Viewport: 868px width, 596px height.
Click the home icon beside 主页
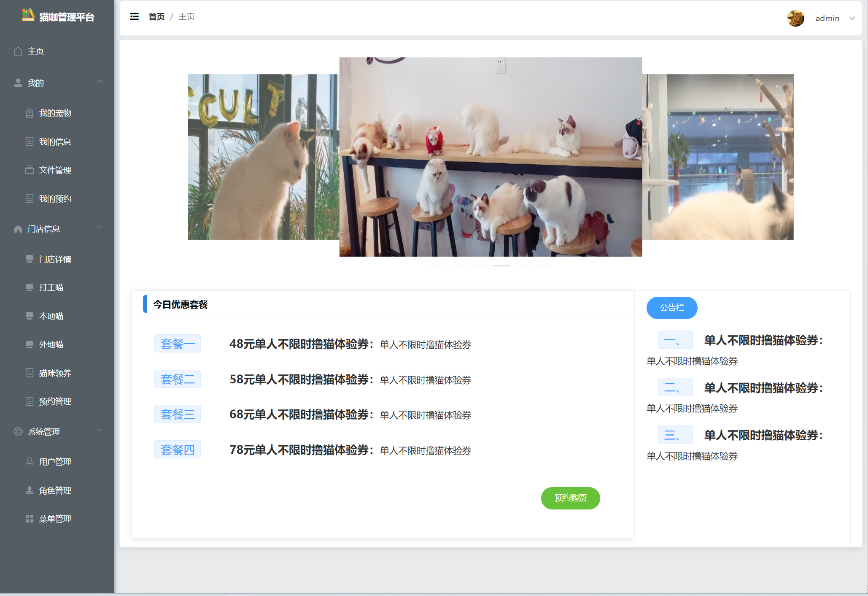click(x=18, y=51)
